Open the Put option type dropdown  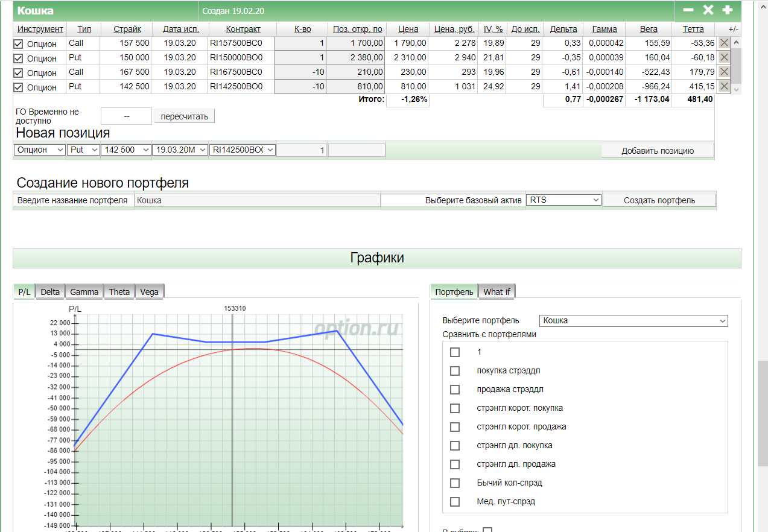tap(83, 150)
